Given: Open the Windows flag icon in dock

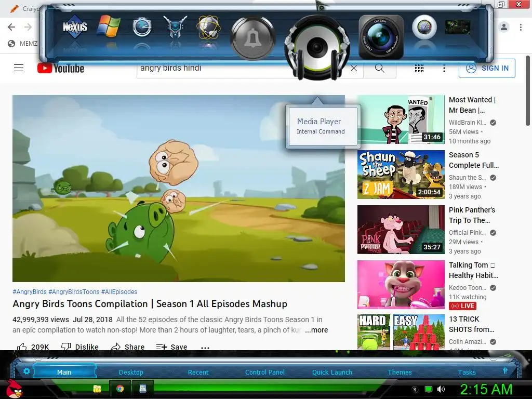Looking at the screenshot, I should 109,26.
